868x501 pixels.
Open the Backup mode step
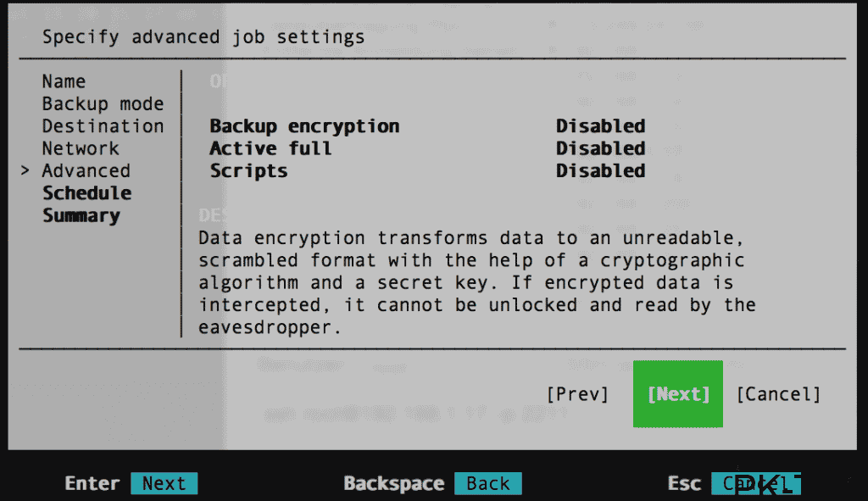coord(103,103)
